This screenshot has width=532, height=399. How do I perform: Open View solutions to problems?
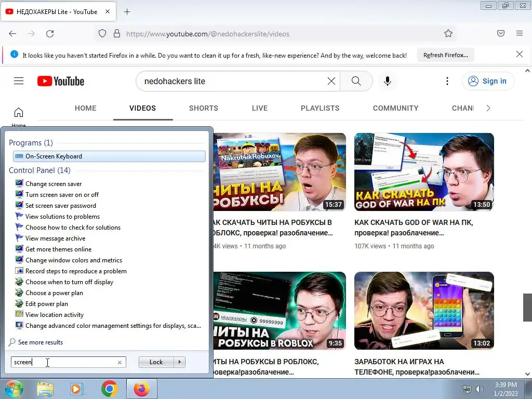(62, 217)
